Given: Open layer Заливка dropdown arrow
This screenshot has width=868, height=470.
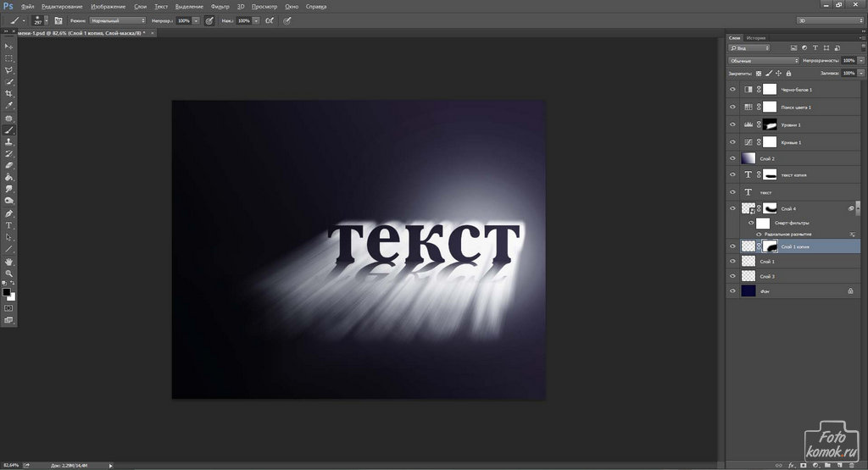Looking at the screenshot, I should [x=861, y=73].
